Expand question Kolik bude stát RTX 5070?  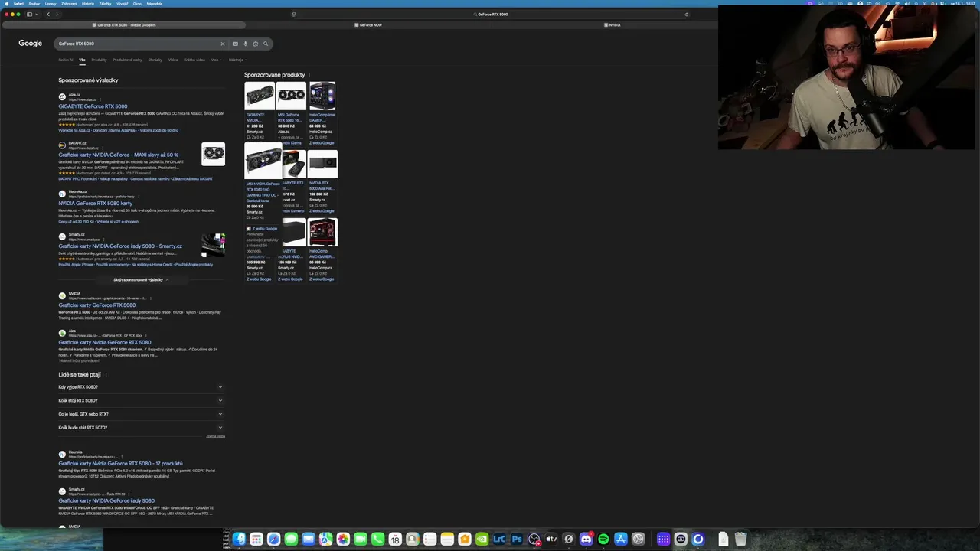click(141, 428)
